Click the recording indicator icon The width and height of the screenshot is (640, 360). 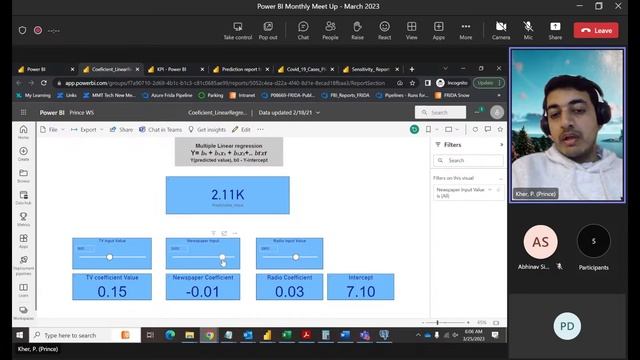(38, 30)
